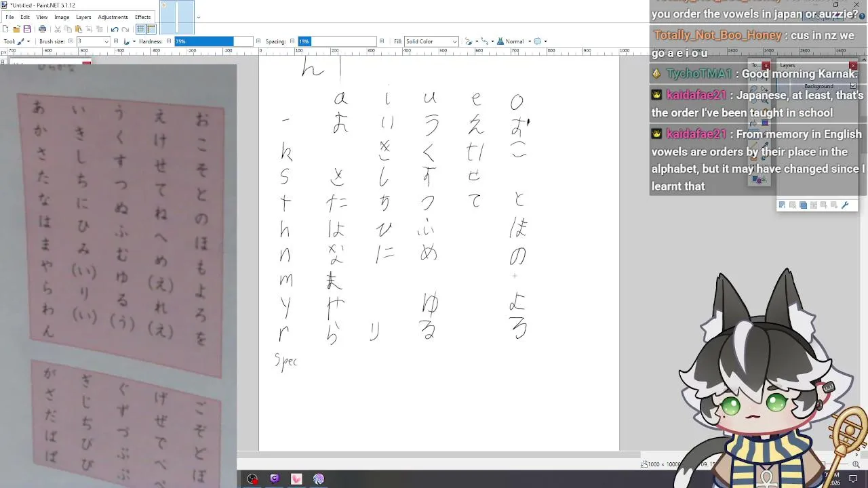This screenshot has width=868, height=488.
Task: Open the Tool chooser dropdown
Action: [x=23, y=41]
